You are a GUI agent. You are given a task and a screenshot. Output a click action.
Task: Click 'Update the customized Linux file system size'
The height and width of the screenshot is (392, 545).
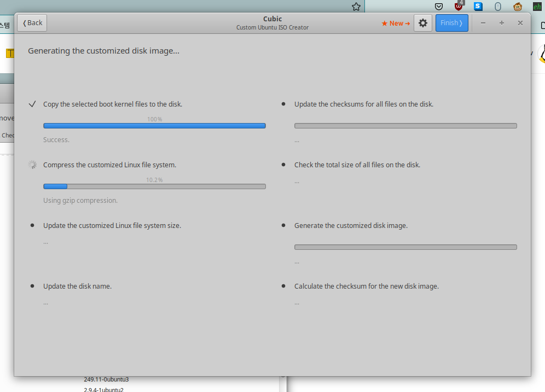[x=112, y=226]
